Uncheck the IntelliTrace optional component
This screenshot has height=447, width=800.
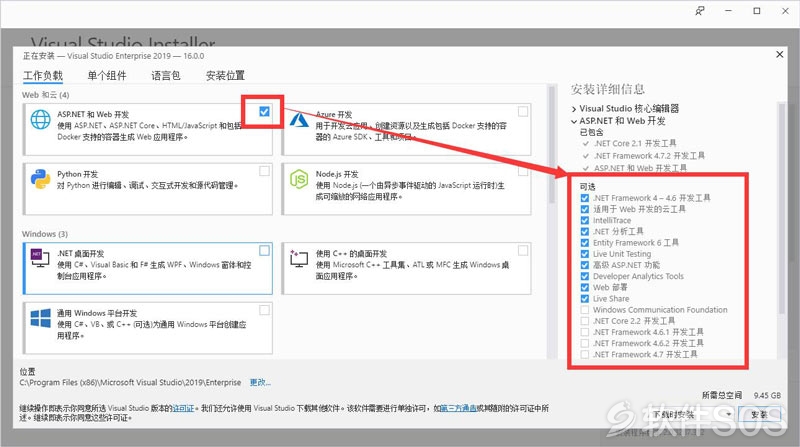coord(585,220)
